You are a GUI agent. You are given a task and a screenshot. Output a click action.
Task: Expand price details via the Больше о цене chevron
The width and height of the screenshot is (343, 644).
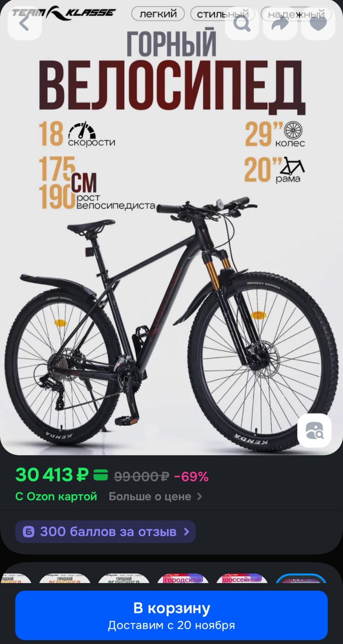[199, 496]
